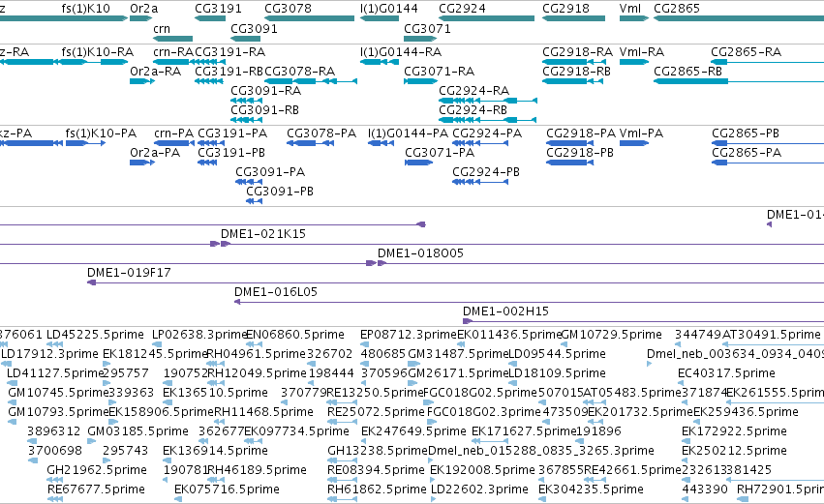Click the CG3091-PB protein label
824x504 pixels.
click(280, 192)
